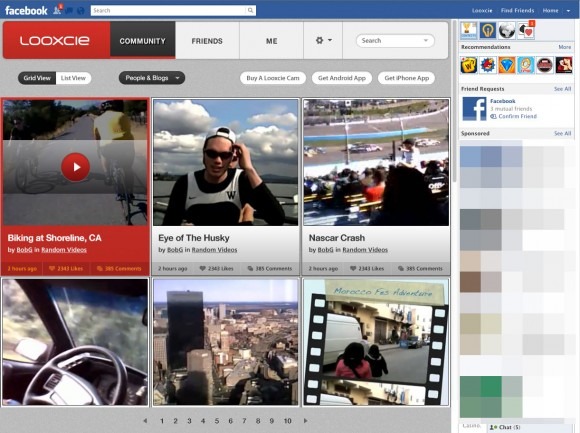Open Facebook friend requests icon
580x433 pixels.
(57, 10)
